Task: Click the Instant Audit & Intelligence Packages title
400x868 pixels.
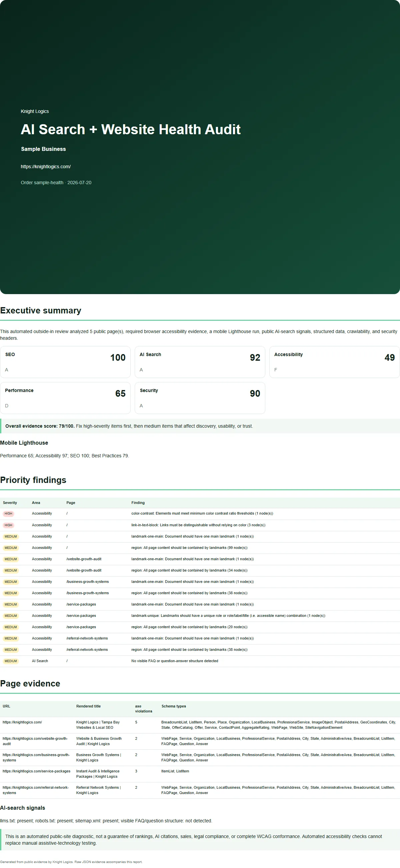Action: (x=98, y=774)
